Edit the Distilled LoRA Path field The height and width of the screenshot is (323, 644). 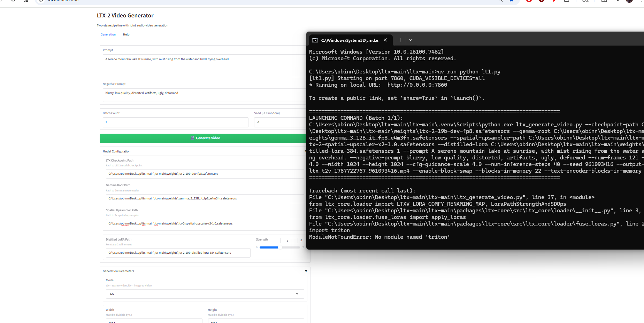tap(178, 253)
